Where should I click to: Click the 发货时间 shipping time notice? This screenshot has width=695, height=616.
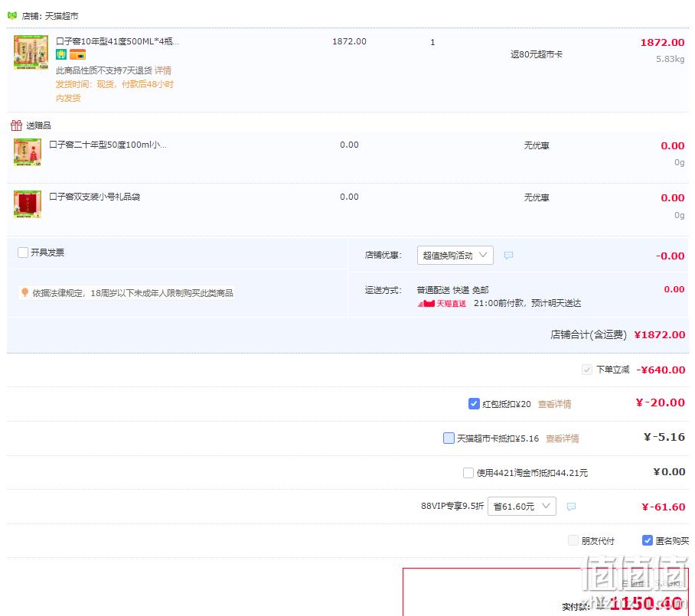tap(114, 91)
